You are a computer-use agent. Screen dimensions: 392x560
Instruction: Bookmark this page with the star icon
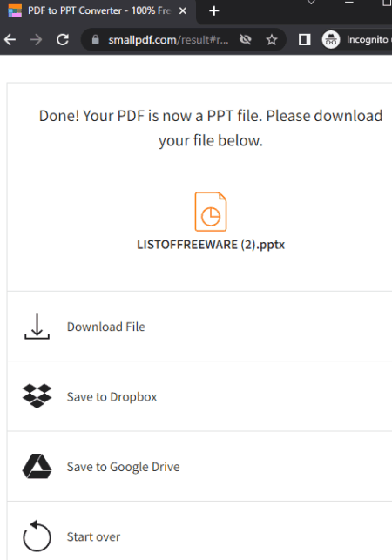coord(272,40)
